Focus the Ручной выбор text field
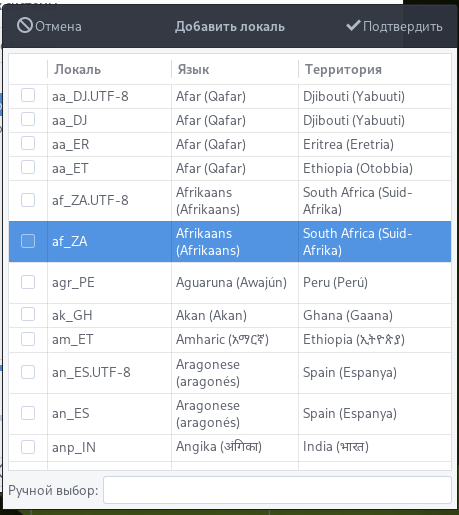 click(x=277, y=490)
